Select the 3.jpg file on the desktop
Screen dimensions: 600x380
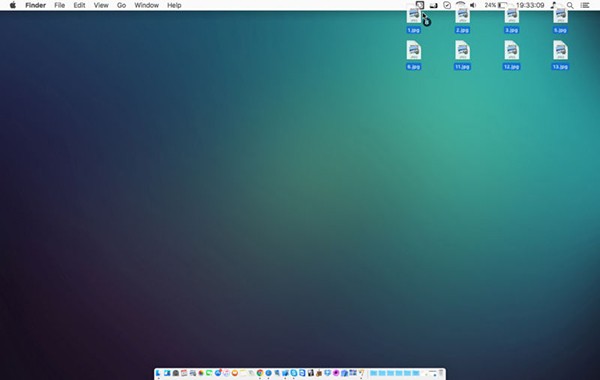click(511, 20)
